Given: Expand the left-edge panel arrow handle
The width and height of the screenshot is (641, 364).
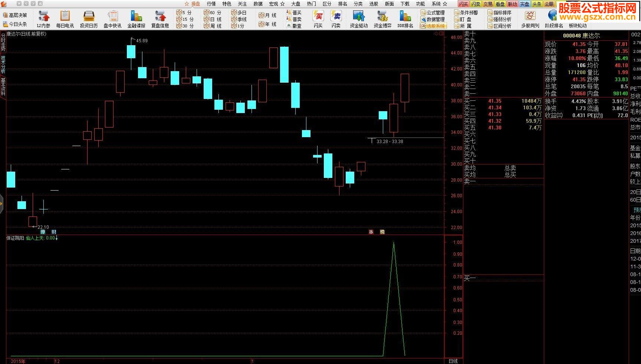Looking at the screenshot, I should 1,203.
